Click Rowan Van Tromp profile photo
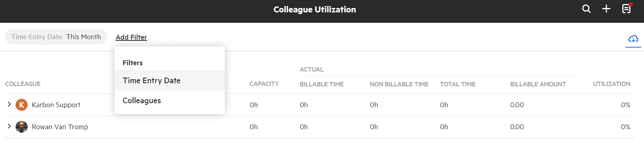Image resolution: width=644 pixels, height=144 pixels. tap(22, 127)
